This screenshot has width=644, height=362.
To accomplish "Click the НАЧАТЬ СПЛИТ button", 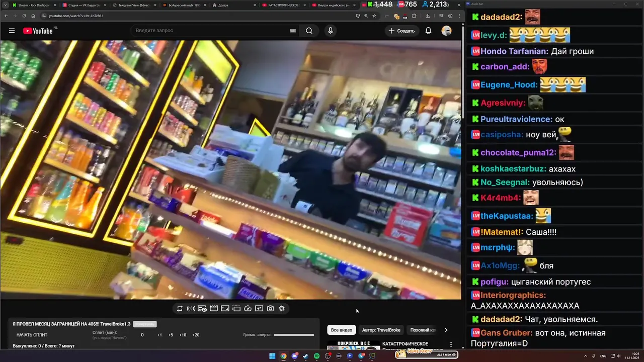I will (x=32, y=335).
